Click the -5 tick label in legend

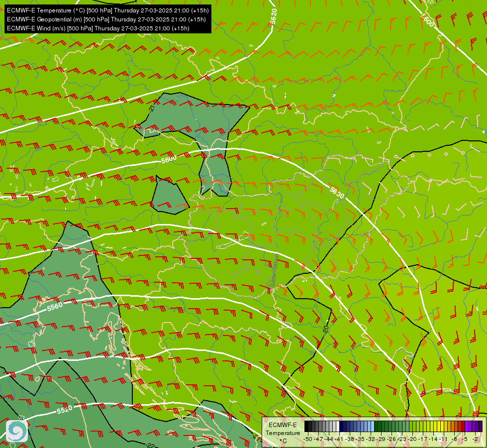465,439
